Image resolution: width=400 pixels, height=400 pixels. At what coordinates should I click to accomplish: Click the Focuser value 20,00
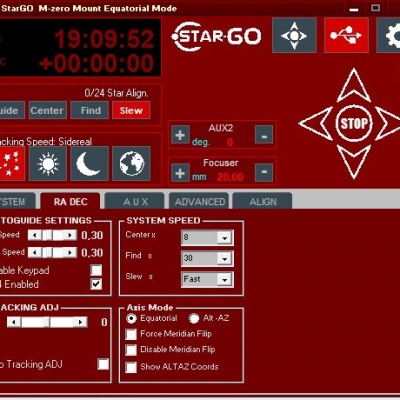coord(230,177)
